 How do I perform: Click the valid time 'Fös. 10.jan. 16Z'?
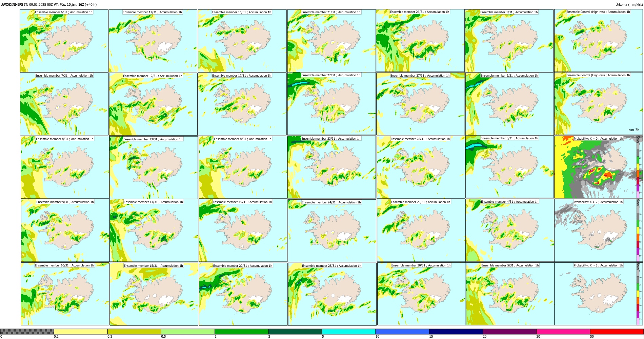tap(72, 5)
